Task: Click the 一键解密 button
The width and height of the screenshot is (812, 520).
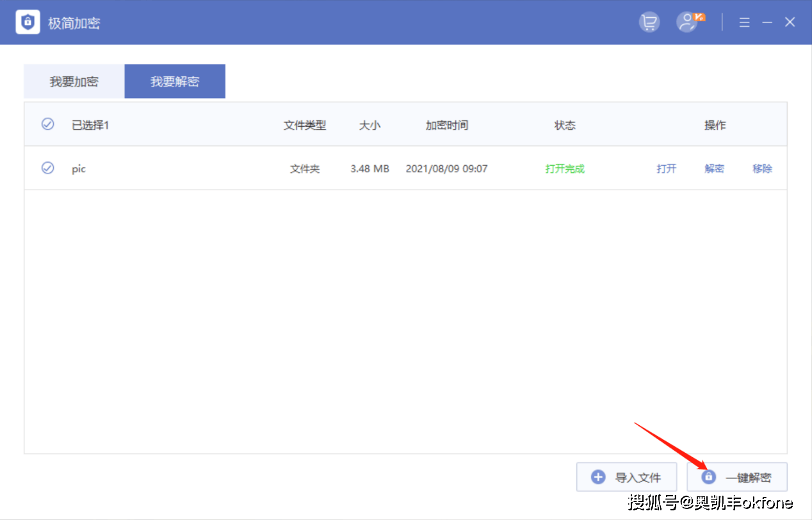Action: pyautogui.click(x=737, y=477)
